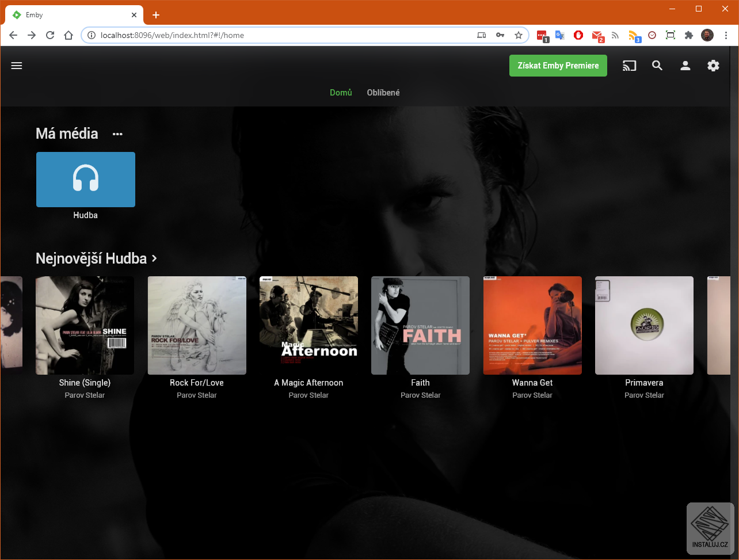Click the Google Translate extension icon
The image size is (739, 560).
559,35
